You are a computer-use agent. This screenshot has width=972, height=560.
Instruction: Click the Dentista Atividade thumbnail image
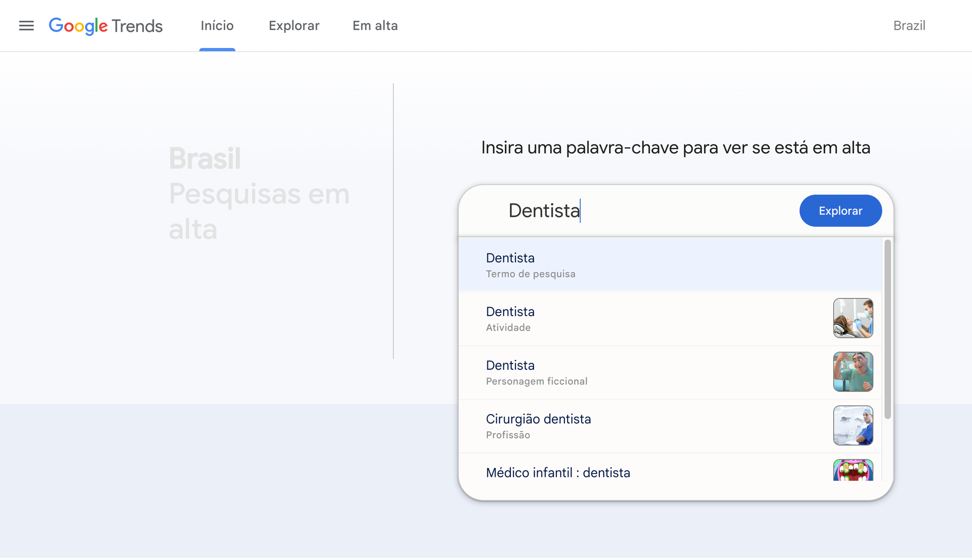point(853,318)
